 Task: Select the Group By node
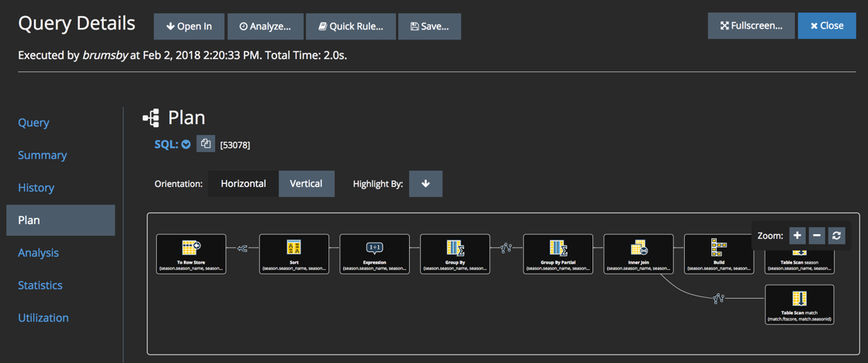point(455,254)
